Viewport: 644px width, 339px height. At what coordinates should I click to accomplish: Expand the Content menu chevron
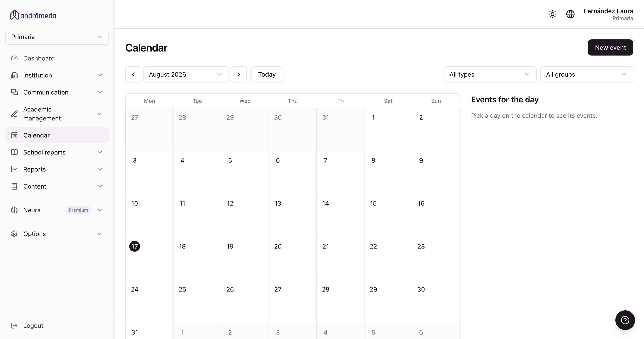tap(100, 186)
